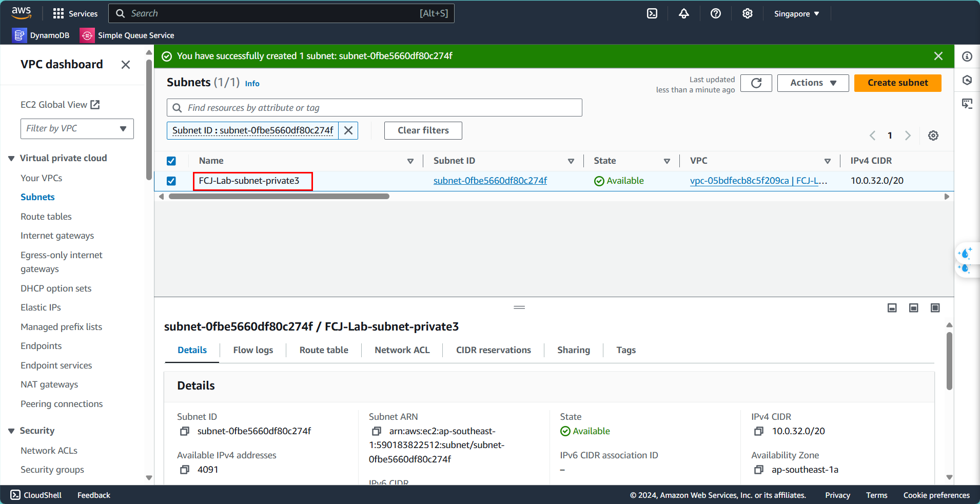
Task: Open Route tables in sidebar
Action: pos(46,217)
